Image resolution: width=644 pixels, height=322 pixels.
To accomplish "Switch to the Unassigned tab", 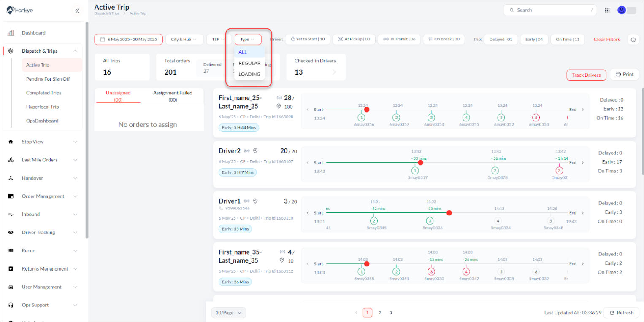I will coord(118,96).
